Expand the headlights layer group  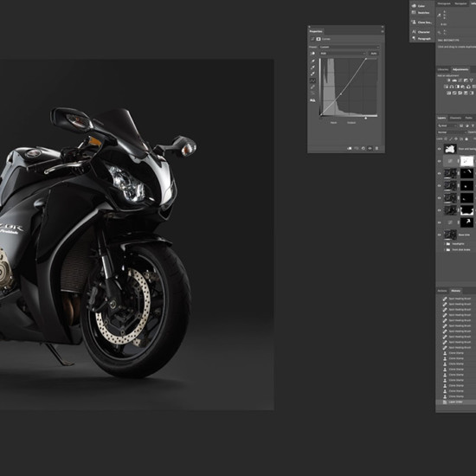[x=445, y=244]
